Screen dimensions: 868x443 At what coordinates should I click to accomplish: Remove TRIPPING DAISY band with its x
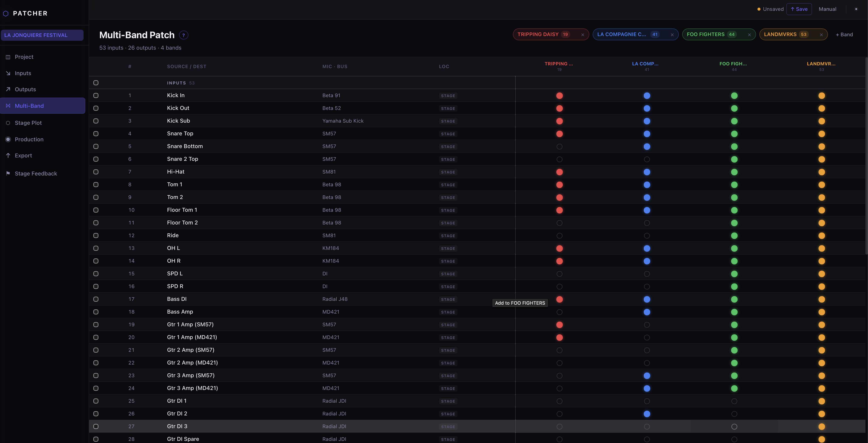583,35
